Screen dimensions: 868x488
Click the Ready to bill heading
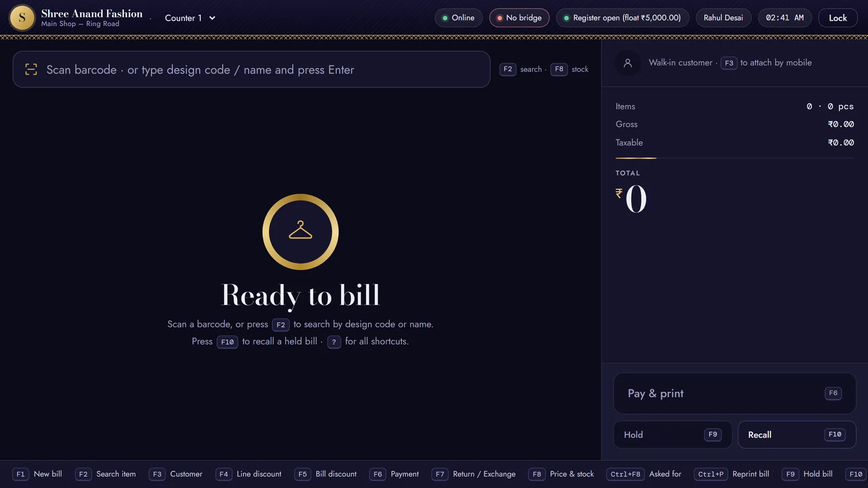(x=300, y=295)
